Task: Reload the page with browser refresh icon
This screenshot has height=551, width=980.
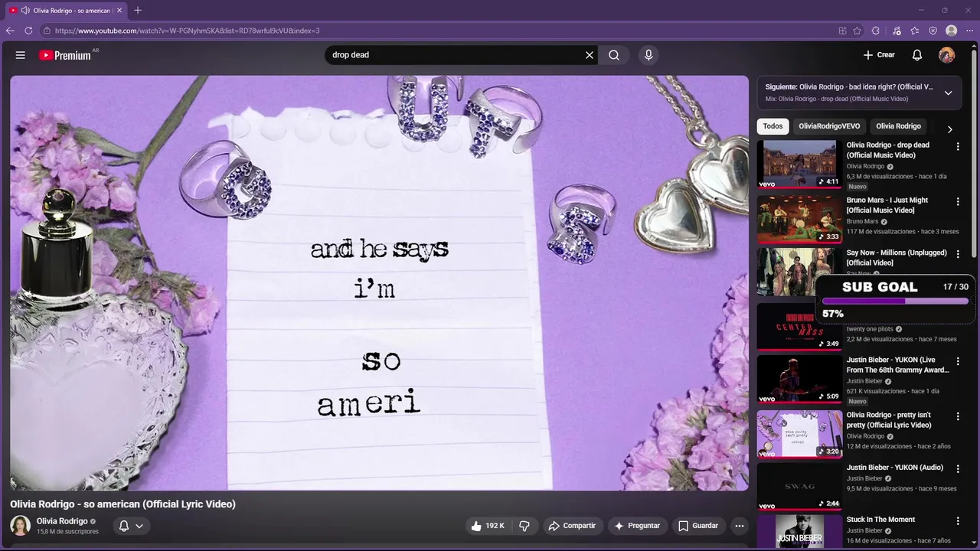Action: 28,31
